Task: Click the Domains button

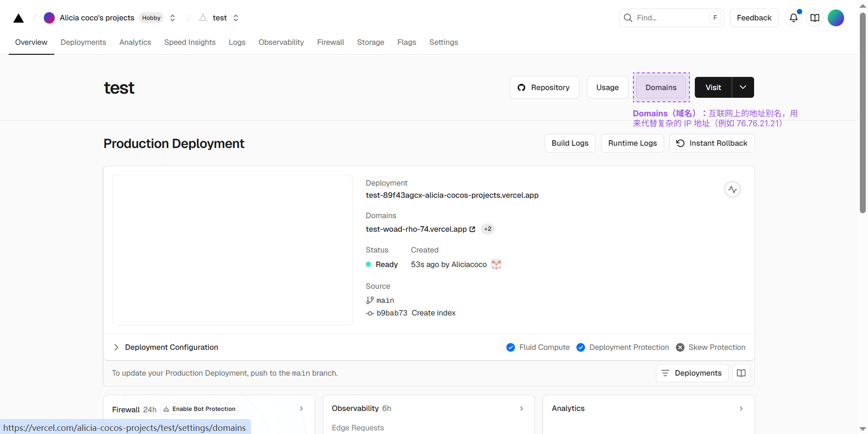Action: [661, 87]
